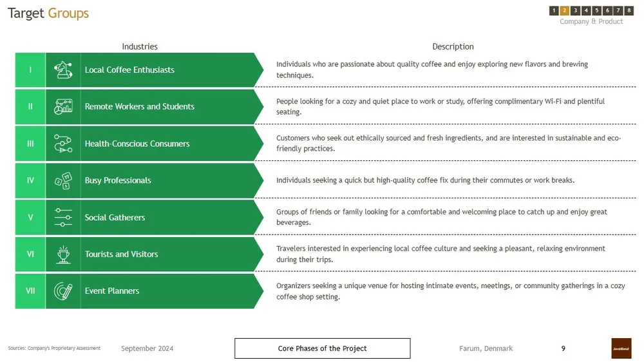The width and height of the screenshot is (644, 362).
Task: Select the highlighted section 2 box
Action: point(564,11)
